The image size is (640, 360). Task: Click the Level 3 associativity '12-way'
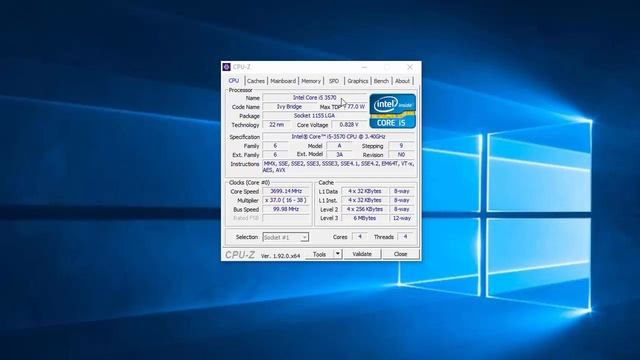[402, 218]
